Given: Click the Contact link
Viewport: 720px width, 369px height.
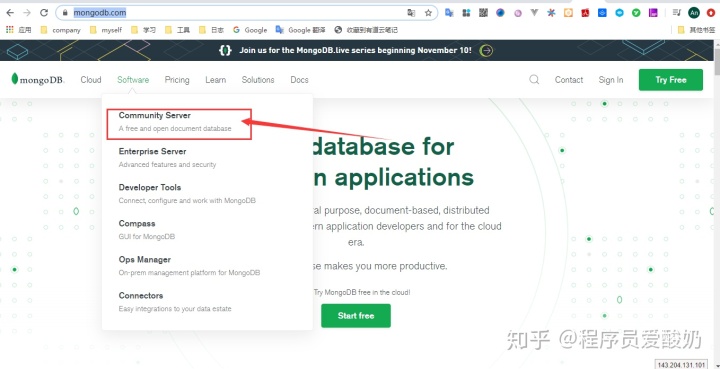Looking at the screenshot, I should coord(568,80).
